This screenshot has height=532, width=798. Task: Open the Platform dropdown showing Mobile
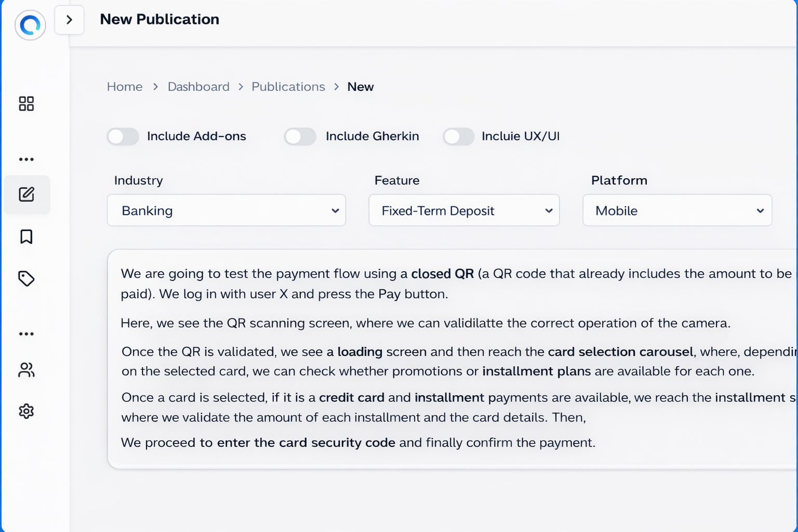677,210
